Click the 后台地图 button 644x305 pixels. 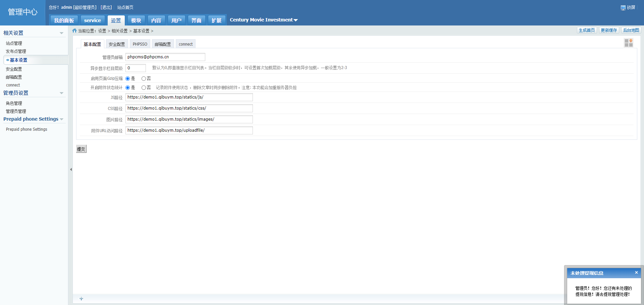pyautogui.click(x=631, y=30)
